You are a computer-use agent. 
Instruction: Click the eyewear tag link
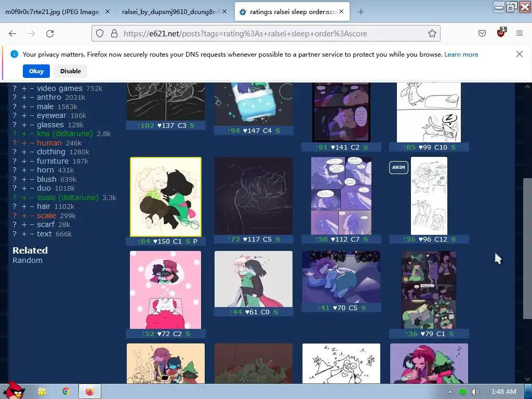pyautogui.click(x=51, y=115)
